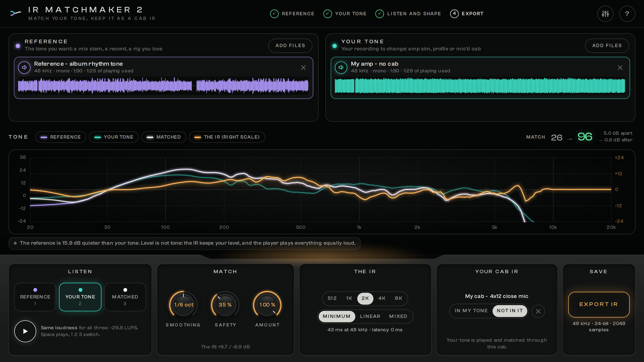Image resolution: width=644 pixels, height=362 pixels.
Task: Go to the Reference step
Action: click(292, 14)
